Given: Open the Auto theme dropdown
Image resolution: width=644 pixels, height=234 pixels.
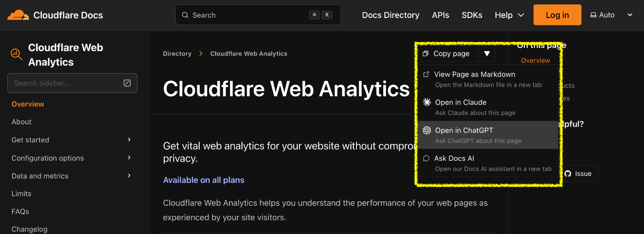Looking at the screenshot, I should pos(611,15).
